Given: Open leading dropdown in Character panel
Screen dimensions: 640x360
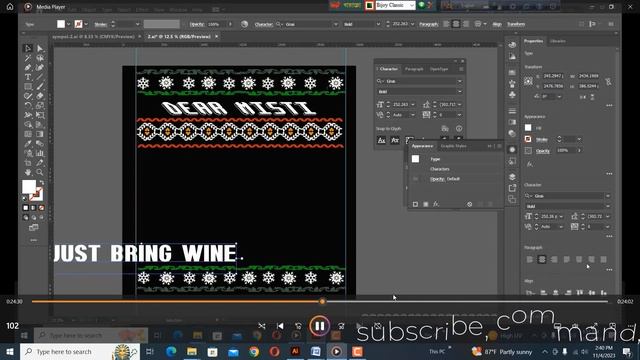Looking at the screenshot, I should tap(460, 104).
